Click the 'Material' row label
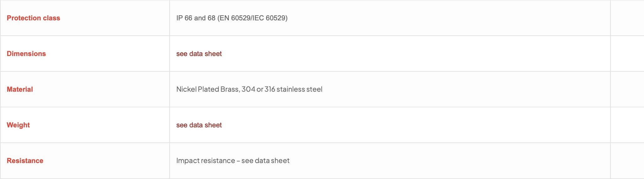 pyautogui.click(x=20, y=89)
